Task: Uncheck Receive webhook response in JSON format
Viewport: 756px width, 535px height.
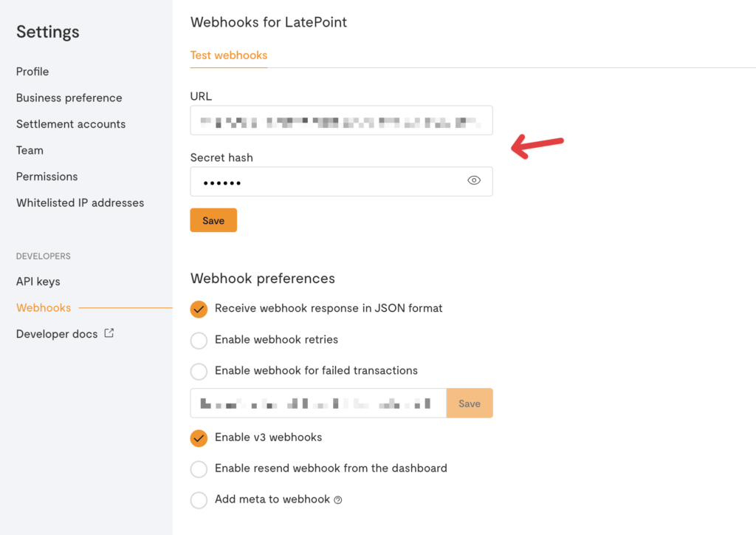Action: coord(199,309)
